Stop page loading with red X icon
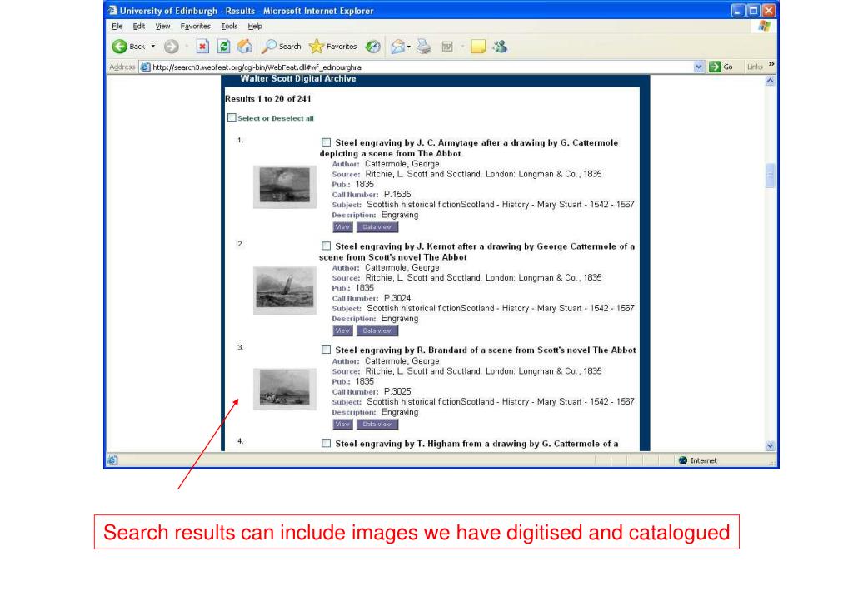The width and height of the screenshot is (853, 616). click(202, 47)
